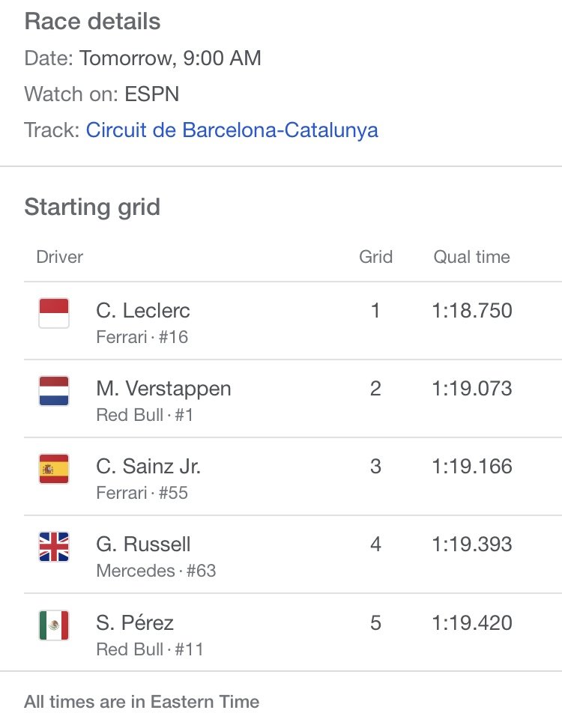562x728 pixels.
Task: Click the Mexico flag icon
Action: coord(54,625)
